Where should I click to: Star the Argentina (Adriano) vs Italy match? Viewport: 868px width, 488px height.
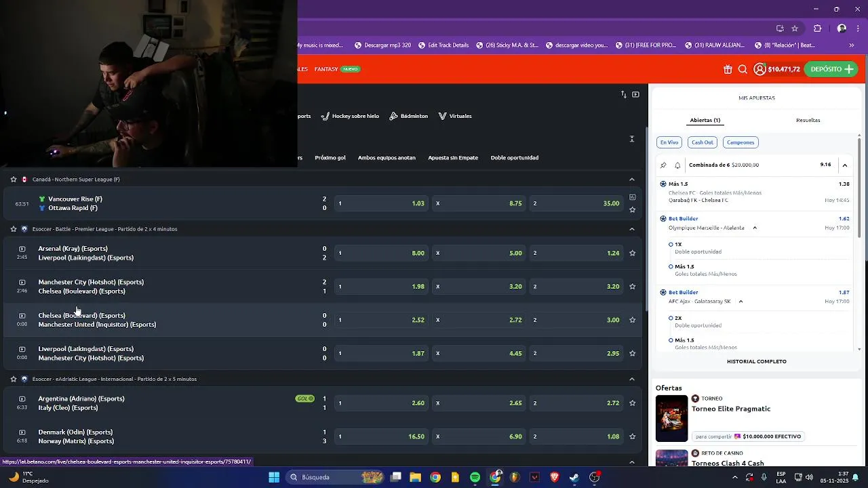pos(632,403)
